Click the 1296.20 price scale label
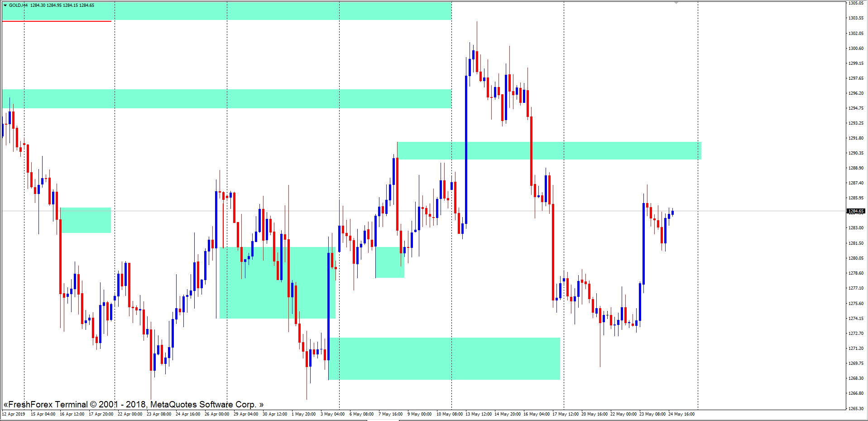 pyautogui.click(x=856, y=93)
